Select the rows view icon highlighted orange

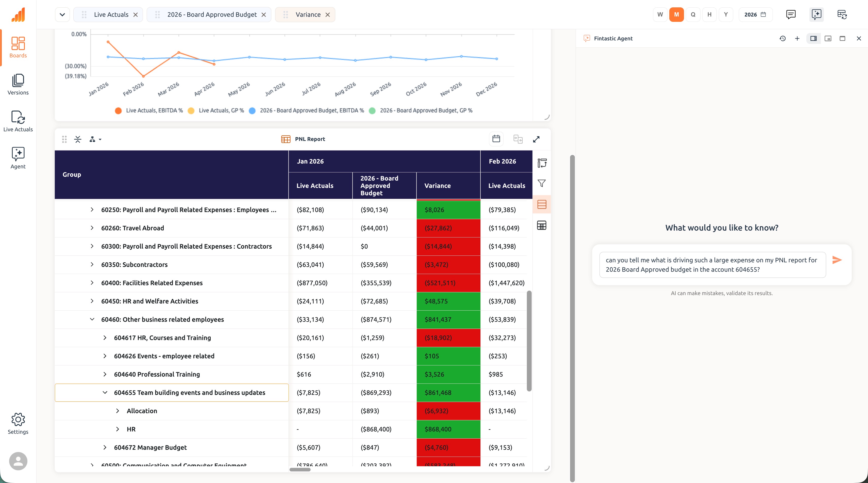point(542,204)
